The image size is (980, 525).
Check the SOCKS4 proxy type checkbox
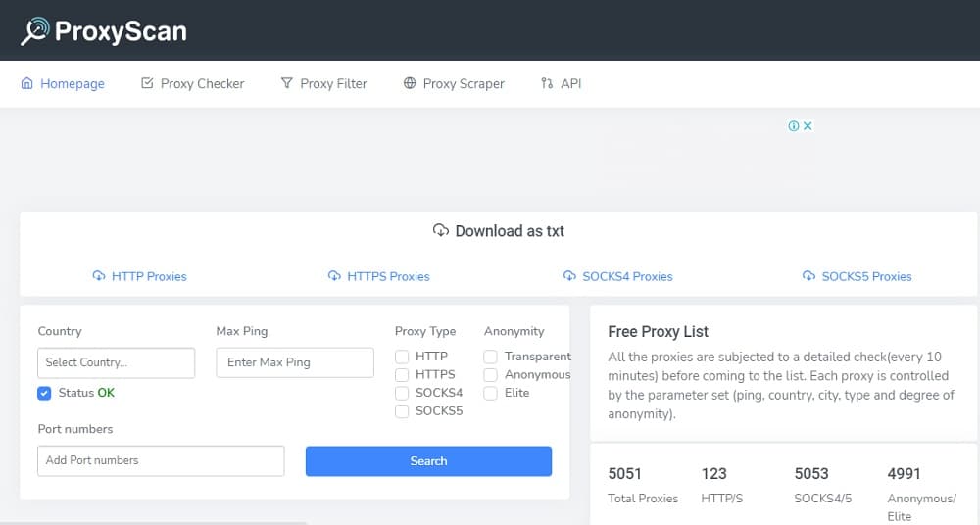[402, 393]
